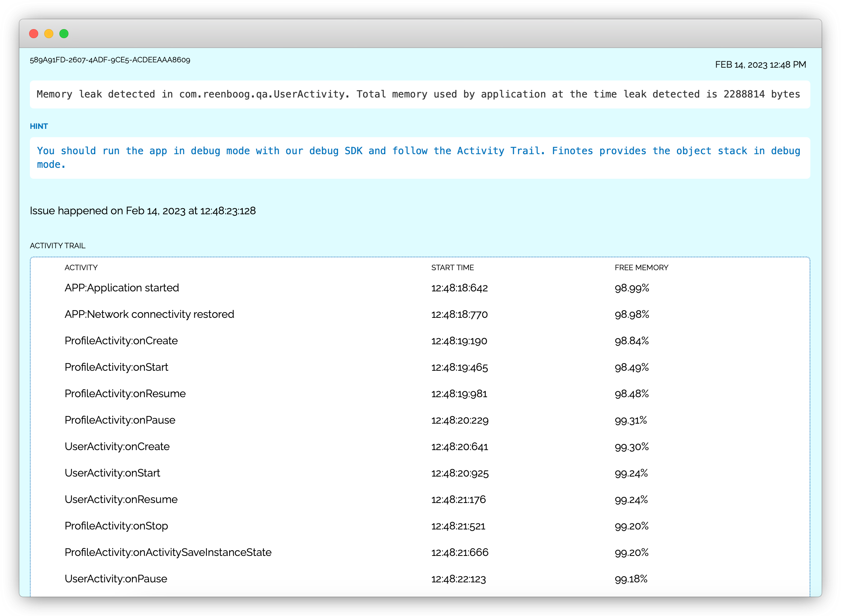Select APP:Network connectivity restored entry

tap(149, 314)
